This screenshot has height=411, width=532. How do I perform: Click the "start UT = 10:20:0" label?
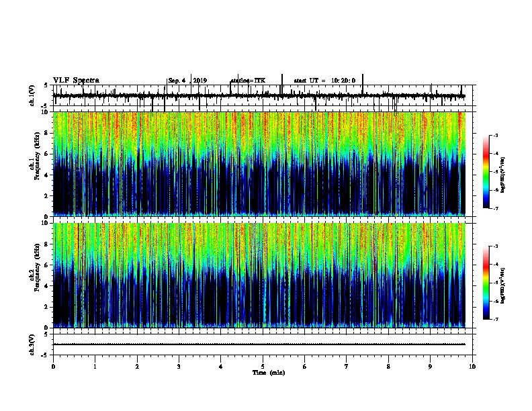pyautogui.click(x=324, y=81)
